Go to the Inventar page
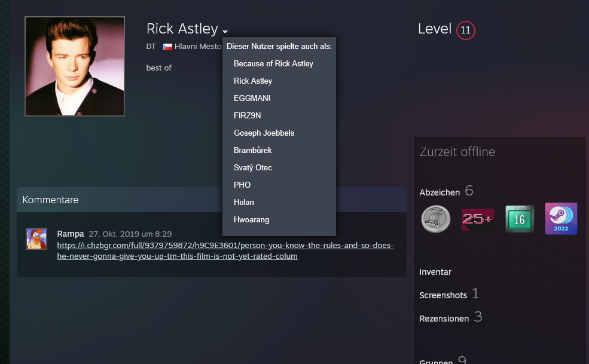The height and width of the screenshot is (364, 589). 435,272
